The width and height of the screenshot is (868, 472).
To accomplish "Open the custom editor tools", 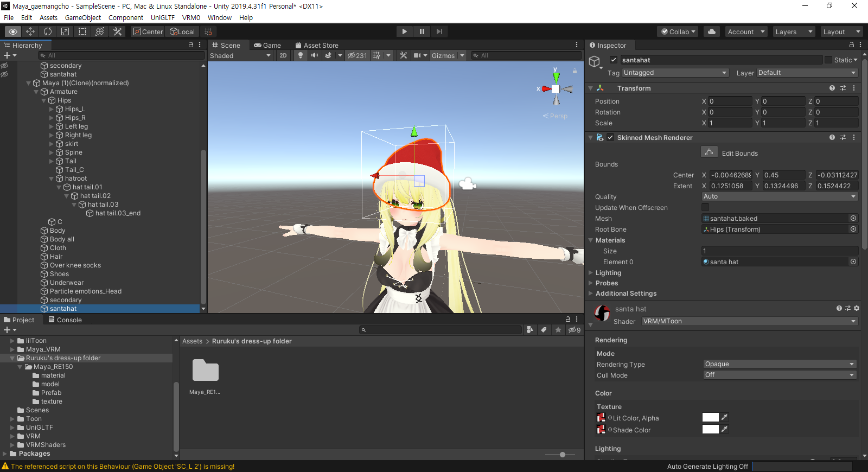I will point(117,31).
